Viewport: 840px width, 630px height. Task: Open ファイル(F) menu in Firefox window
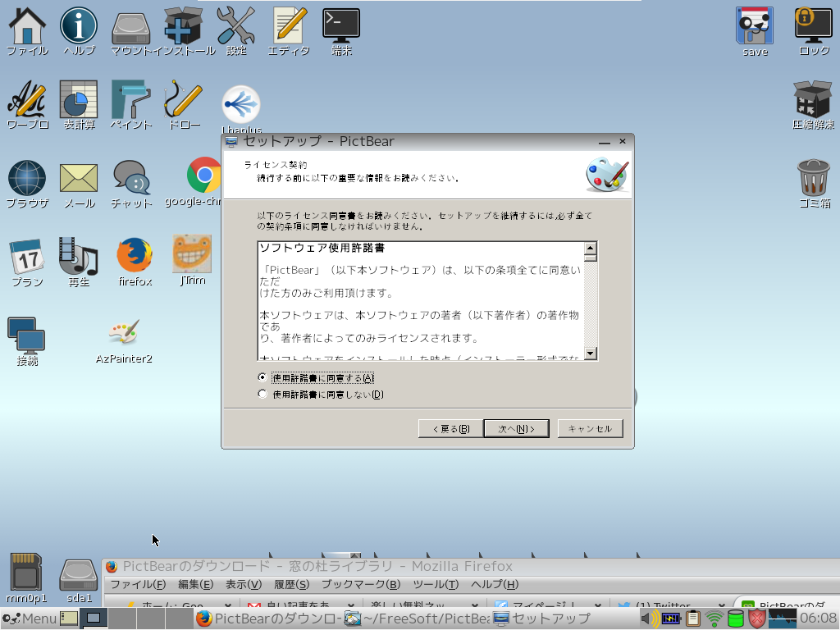[x=138, y=584]
